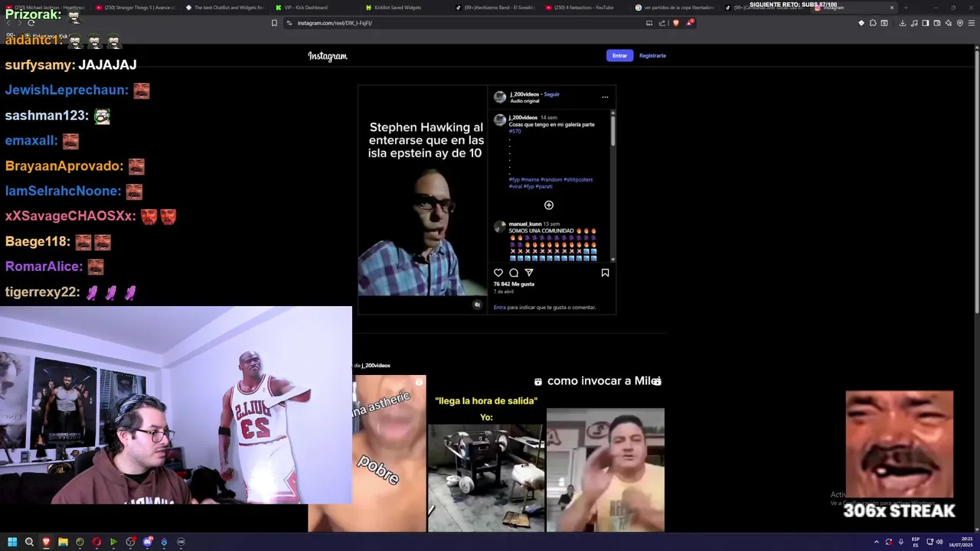Open j_200videos profile picture in header

[x=500, y=97]
